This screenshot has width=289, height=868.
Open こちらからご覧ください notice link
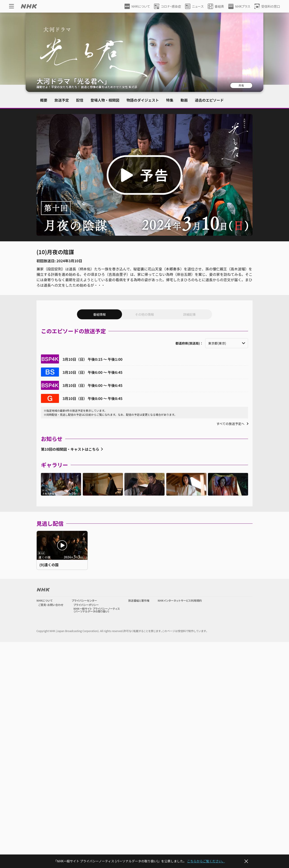tap(205, 861)
